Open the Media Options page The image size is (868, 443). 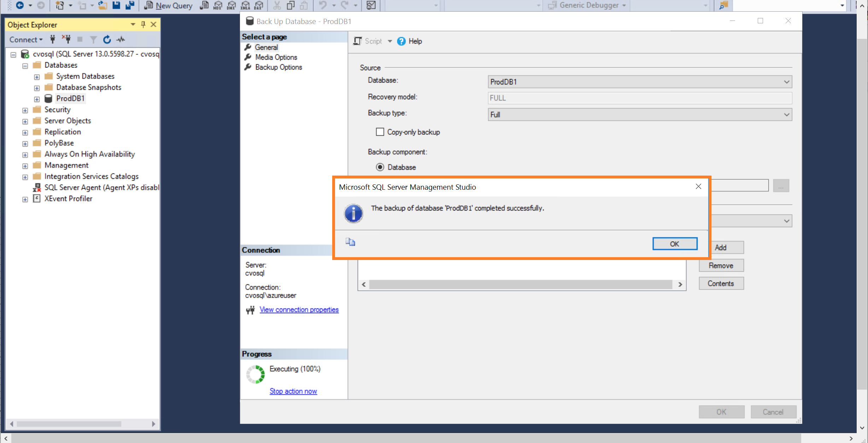click(x=276, y=57)
